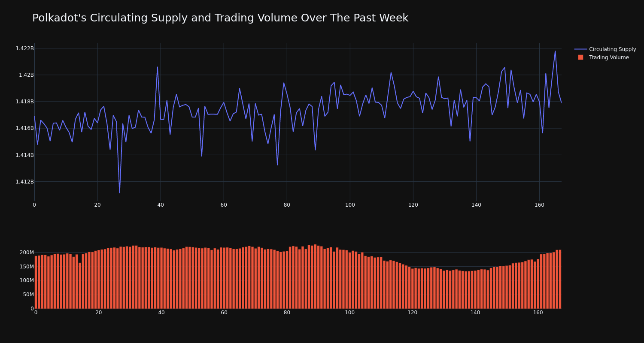Click the line chart x-axis label 160
Screen dimensions: 644x343
539,205
